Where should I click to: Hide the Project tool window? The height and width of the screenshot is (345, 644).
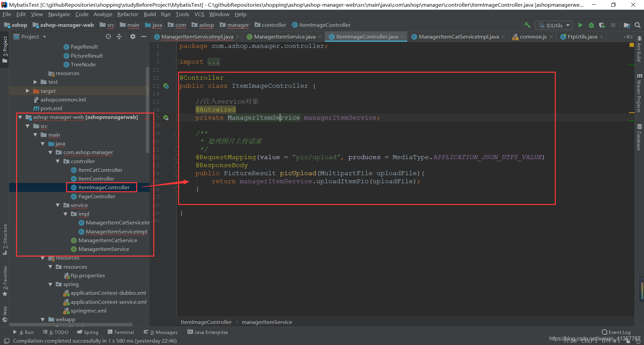tap(144, 37)
